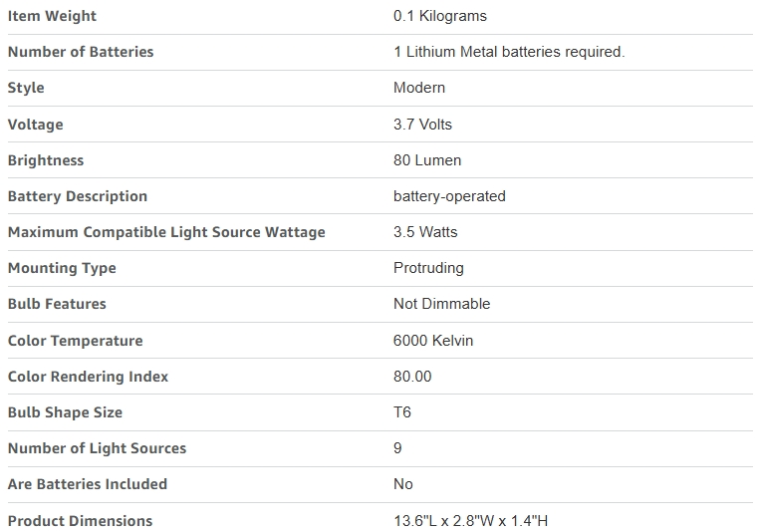
Task: Click the Voltage label
Action: click(x=35, y=125)
